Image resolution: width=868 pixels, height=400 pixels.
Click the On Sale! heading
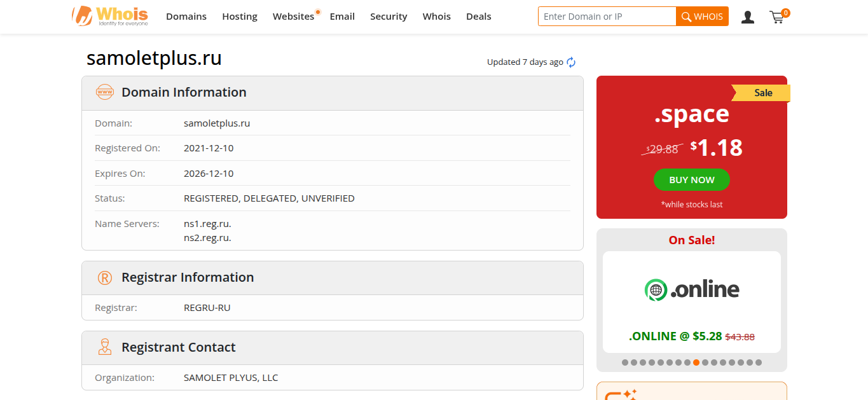692,240
